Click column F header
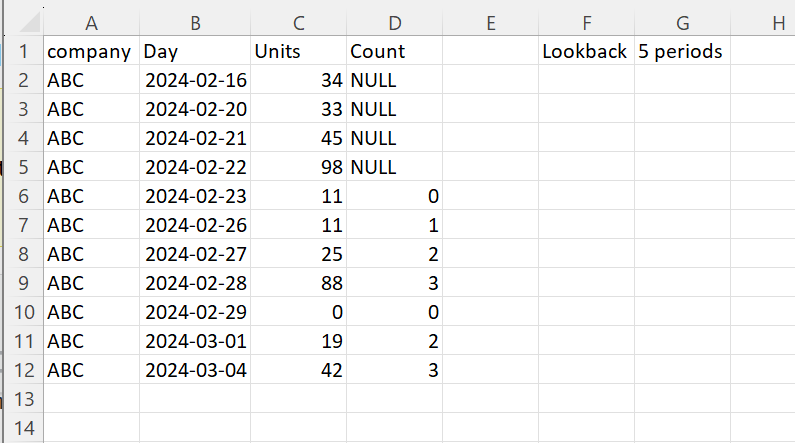 (x=586, y=23)
